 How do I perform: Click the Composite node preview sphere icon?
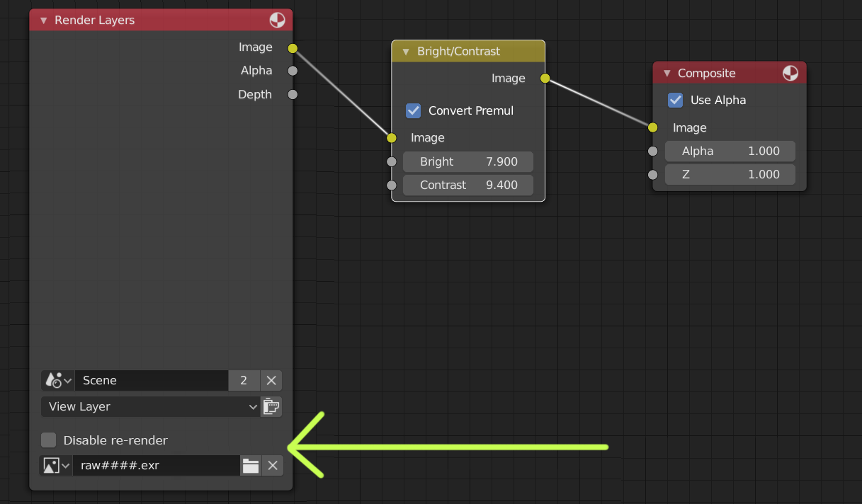(790, 73)
